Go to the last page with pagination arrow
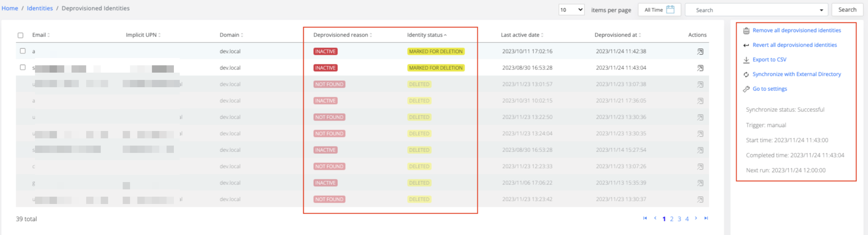 coord(706,218)
